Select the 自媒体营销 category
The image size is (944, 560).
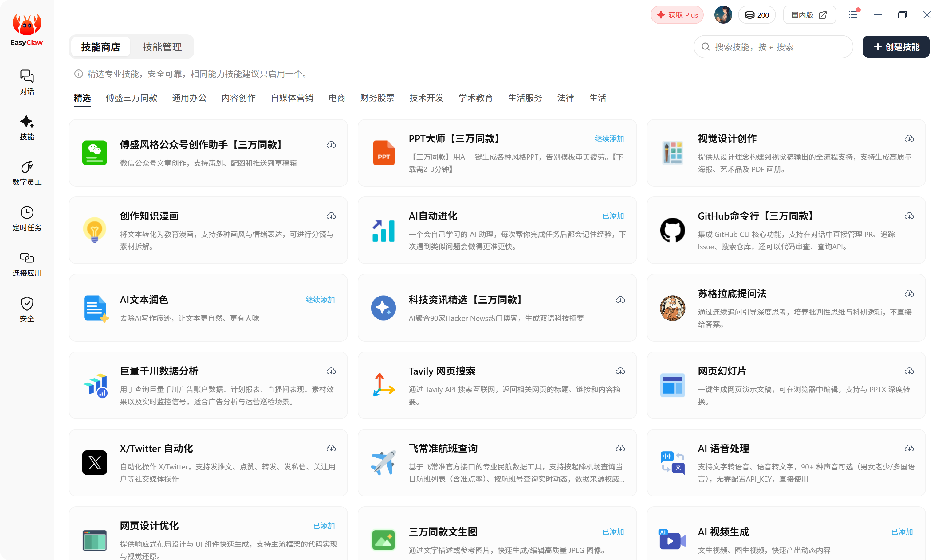click(x=292, y=98)
